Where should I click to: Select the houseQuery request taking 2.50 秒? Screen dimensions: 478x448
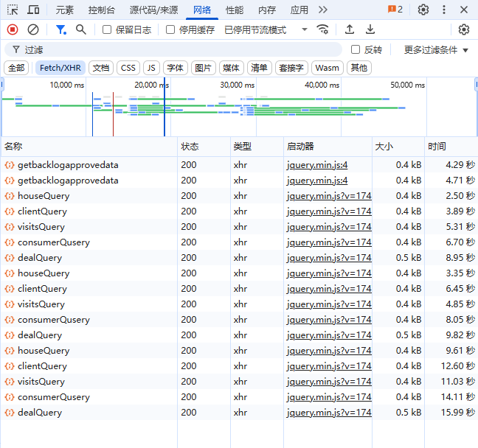[x=239, y=196]
